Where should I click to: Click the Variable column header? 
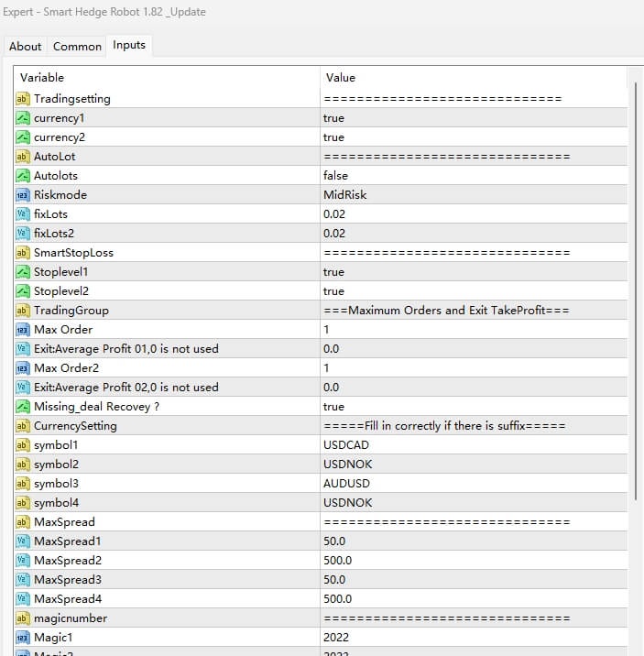165,78
